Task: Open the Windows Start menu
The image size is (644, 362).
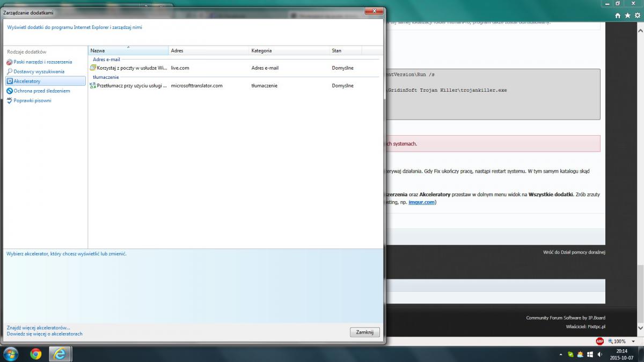Action: coord(10,354)
